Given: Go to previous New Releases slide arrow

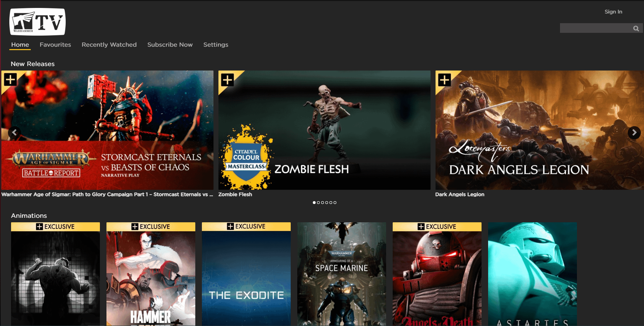Looking at the screenshot, I should coord(14,132).
